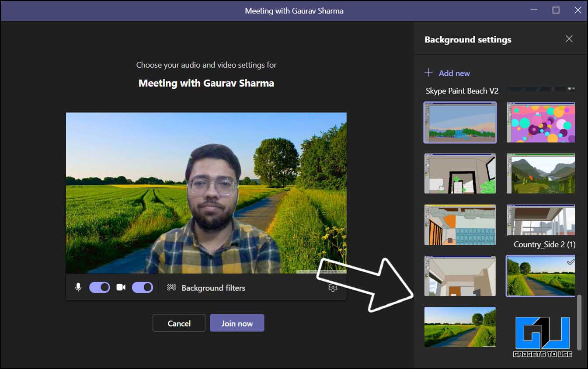The height and width of the screenshot is (369, 588).
Task: Select the bottom country road background thumbnail
Action: point(460,327)
